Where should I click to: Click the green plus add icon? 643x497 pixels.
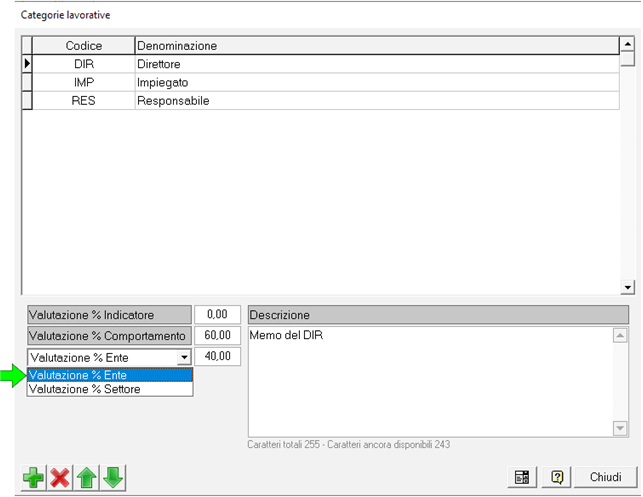click(x=33, y=478)
